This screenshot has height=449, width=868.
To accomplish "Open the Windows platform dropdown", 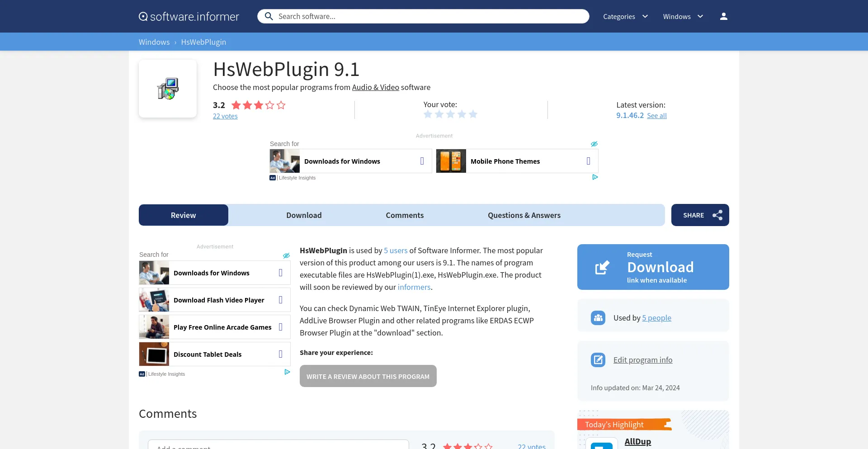I will click(x=683, y=16).
